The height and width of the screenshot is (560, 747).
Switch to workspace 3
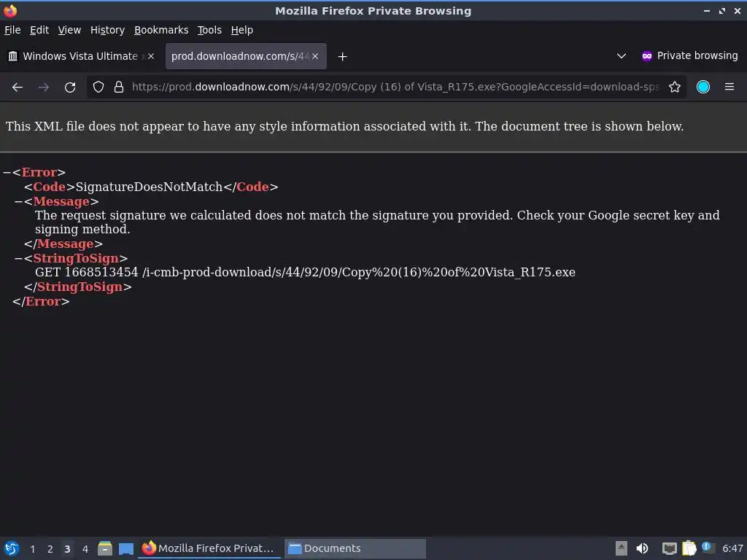[67, 549]
